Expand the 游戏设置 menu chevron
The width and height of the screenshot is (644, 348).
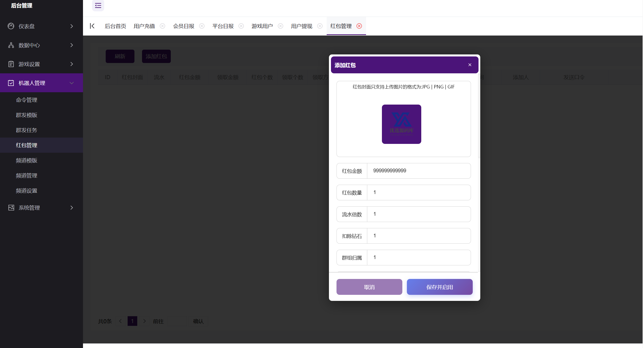pyautogui.click(x=72, y=64)
